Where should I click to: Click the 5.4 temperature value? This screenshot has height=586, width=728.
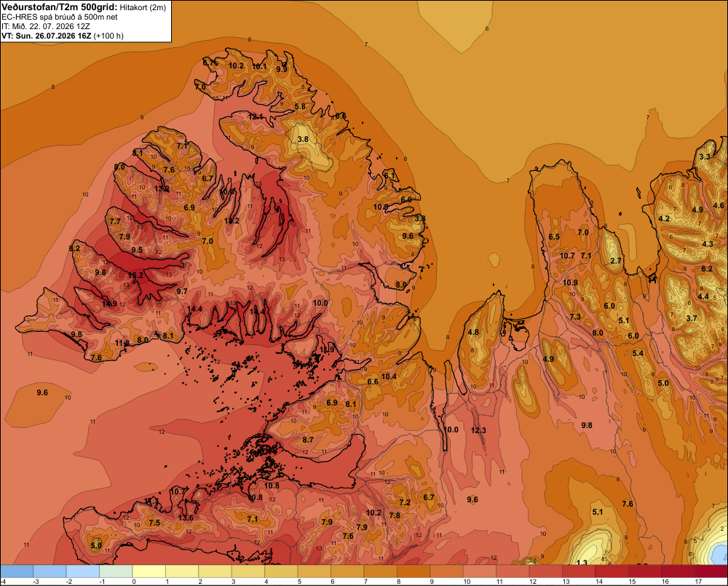pos(638,353)
